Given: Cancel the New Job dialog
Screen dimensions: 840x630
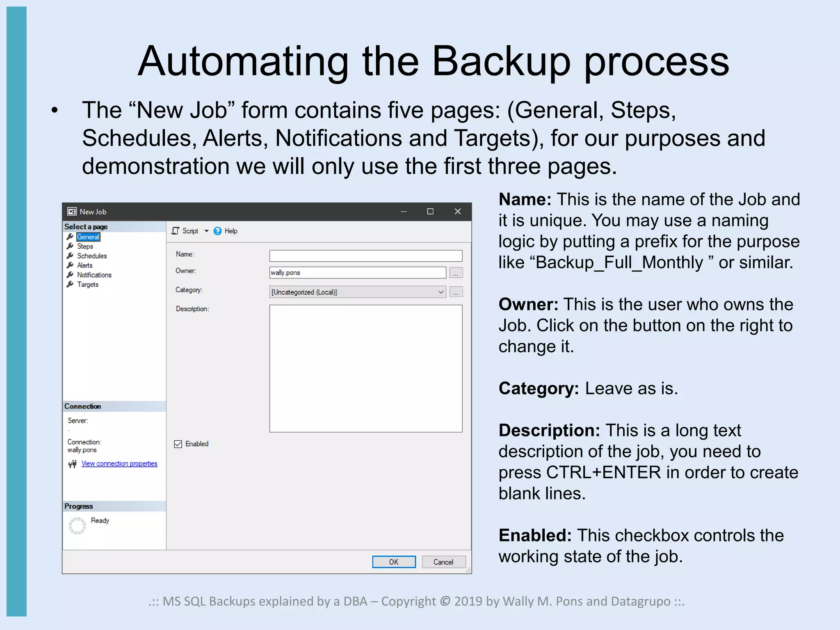Looking at the screenshot, I should click(x=443, y=562).
